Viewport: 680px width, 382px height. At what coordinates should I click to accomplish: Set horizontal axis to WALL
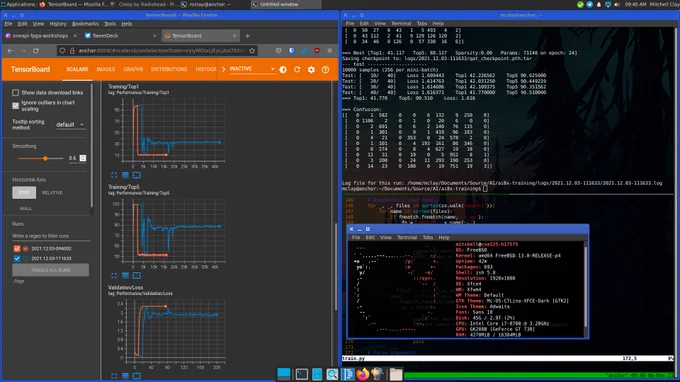click(x=26, y=209)
